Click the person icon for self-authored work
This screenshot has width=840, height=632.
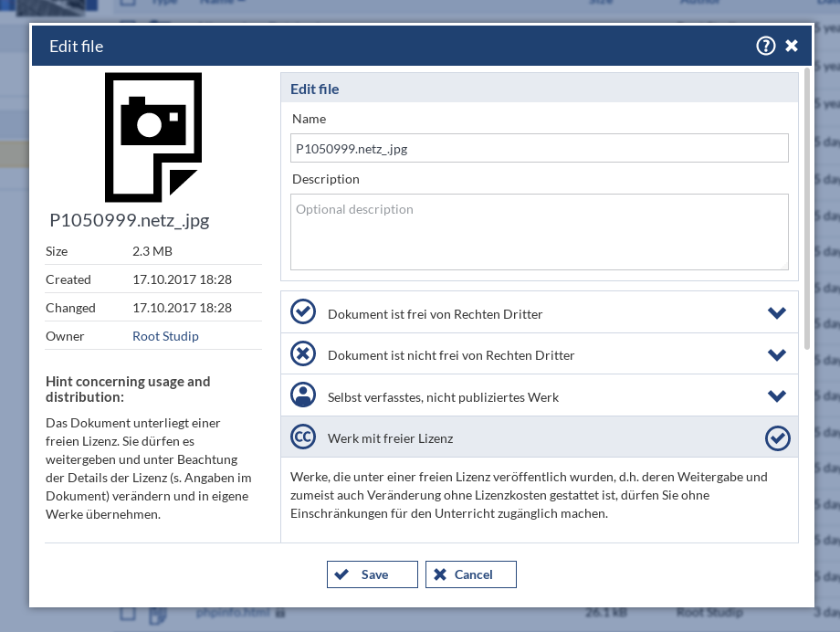click(x=302, y=395)
